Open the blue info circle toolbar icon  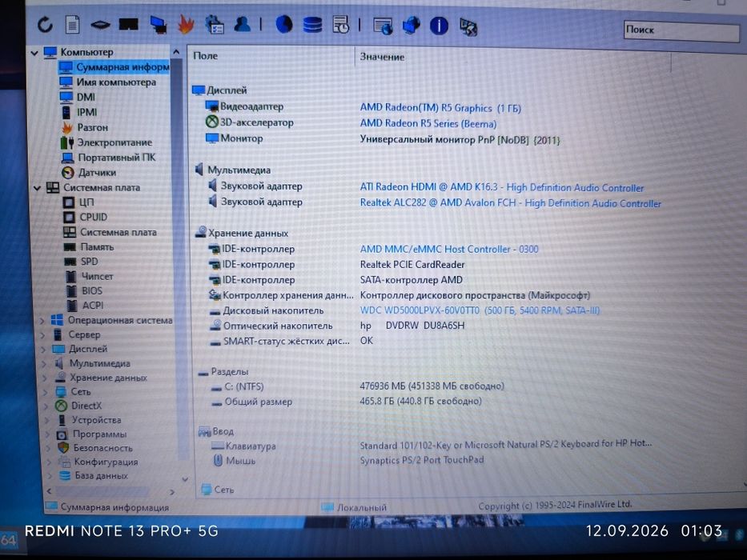pyautogui.click(x=439, y=26)
